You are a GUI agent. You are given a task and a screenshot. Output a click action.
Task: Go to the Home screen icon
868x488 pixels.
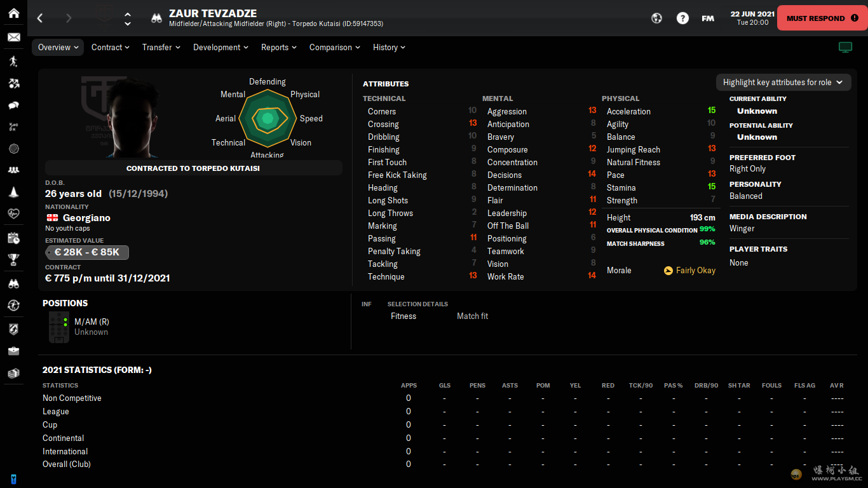pyautogui.click(x=13, y=13)
